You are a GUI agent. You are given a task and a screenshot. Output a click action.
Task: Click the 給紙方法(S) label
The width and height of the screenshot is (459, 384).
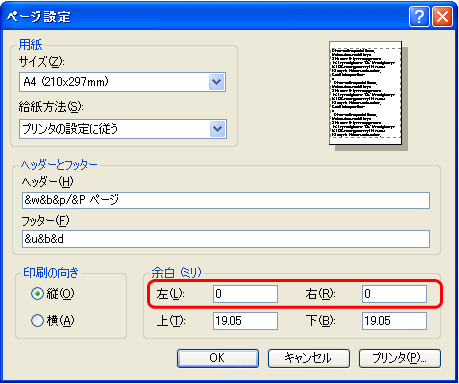click(51, 107)
